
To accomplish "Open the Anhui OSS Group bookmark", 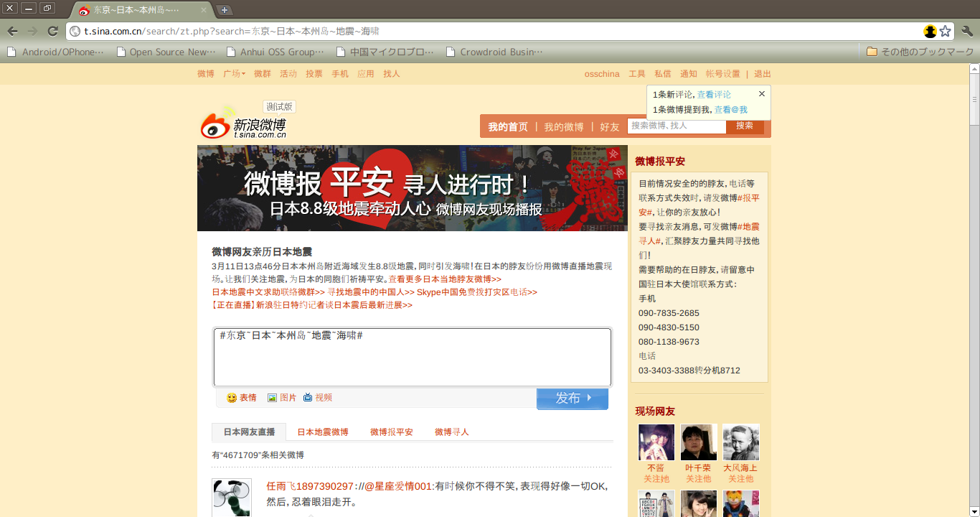I will pyautogui.click(x=275, y=52).
